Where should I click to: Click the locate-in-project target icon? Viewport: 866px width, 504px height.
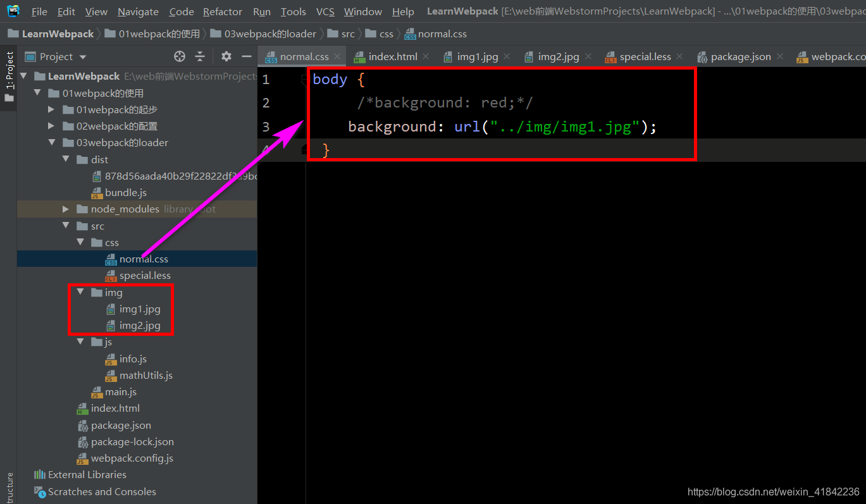click(180, 56)
